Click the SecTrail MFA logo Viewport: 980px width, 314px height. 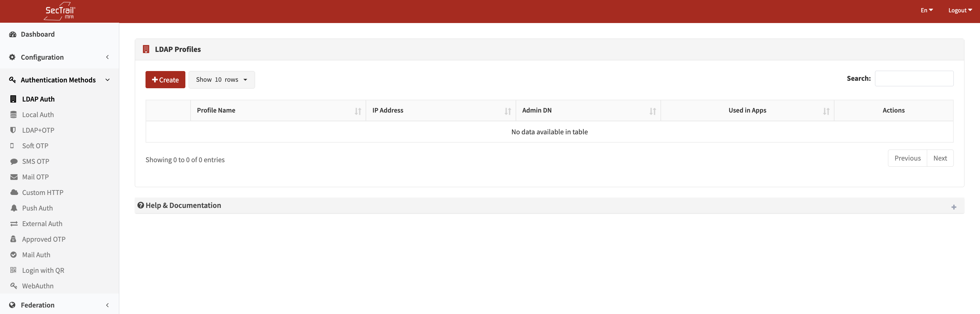coord(60,11)
